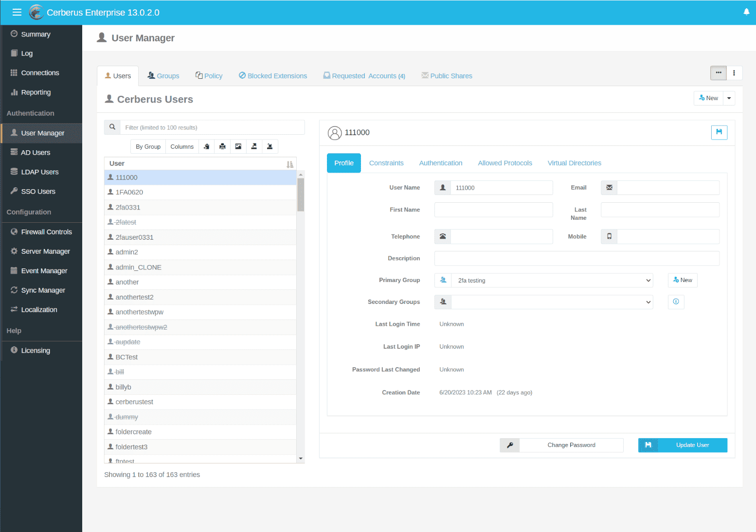
Task: Open Localization settings
Action: pyautogui.click(x=39, y=310)
